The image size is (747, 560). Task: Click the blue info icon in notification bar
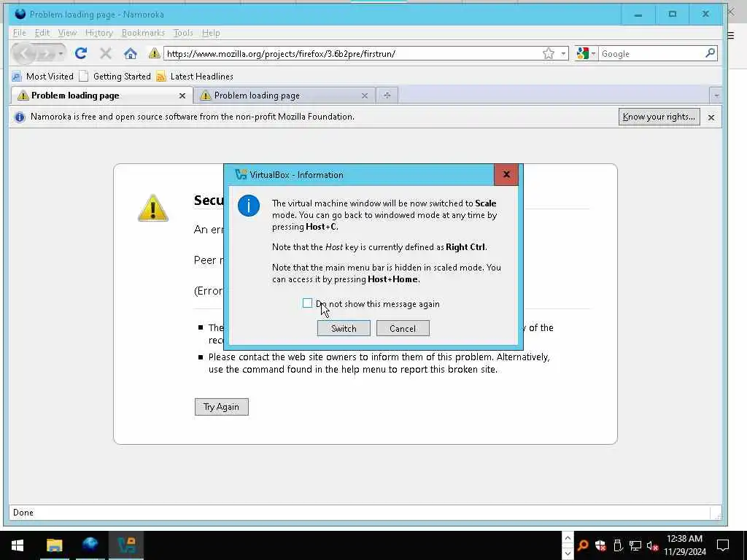coord(20,117)
